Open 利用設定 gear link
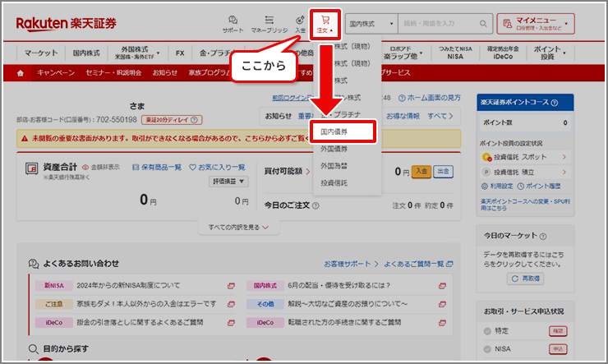 (x=497, y=186)
